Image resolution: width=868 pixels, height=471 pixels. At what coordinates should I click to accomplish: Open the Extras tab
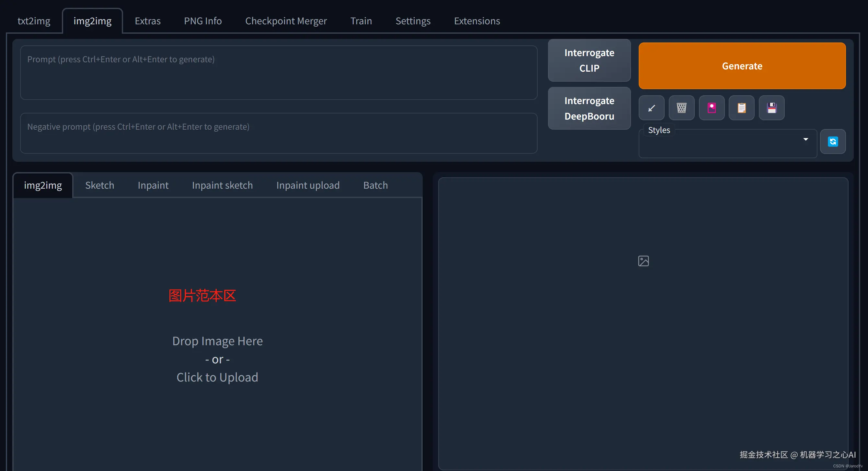point(148,21)
